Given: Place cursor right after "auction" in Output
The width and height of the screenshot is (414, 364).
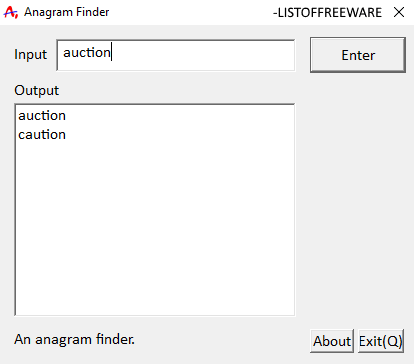Looking at the screenshot, I should click(x=67, y=116).
